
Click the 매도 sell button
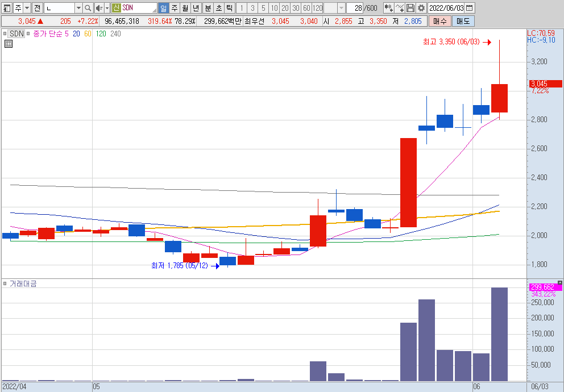(x=463, y=21)
